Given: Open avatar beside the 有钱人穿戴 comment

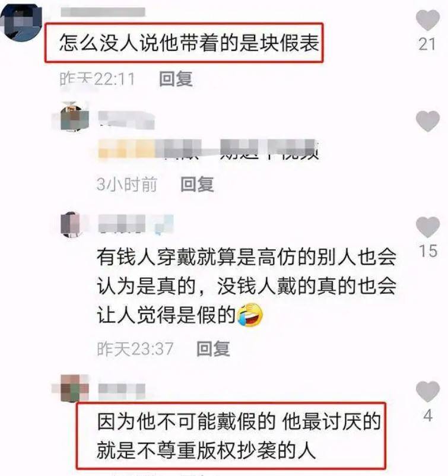Looking at the screenshot, I should [x=72, y=224].
